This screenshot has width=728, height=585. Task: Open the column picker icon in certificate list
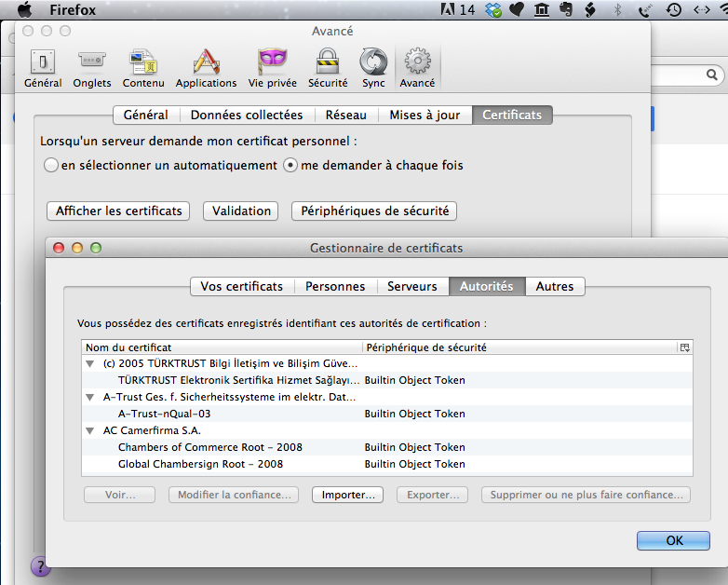point(685,347)
